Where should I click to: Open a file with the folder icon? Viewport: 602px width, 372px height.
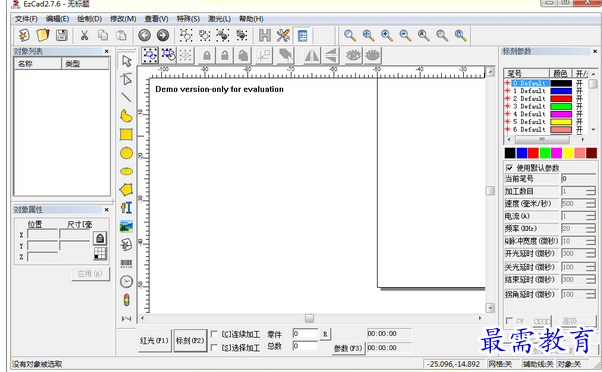tap(43, 35)
